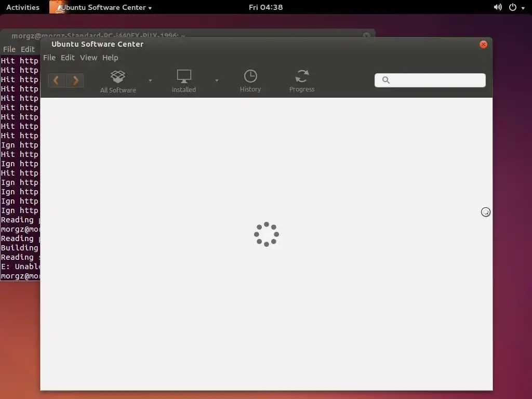Open the History view
532x399 pixels.
coord(250,81)
